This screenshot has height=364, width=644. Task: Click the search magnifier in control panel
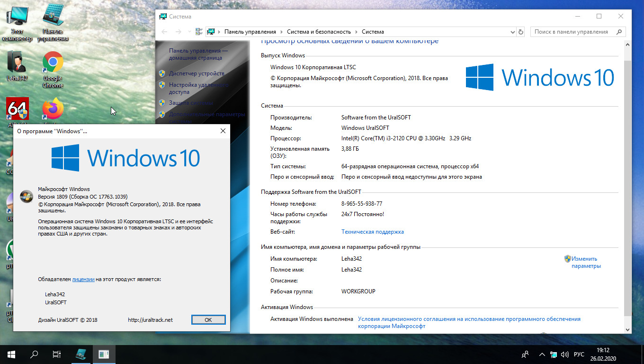pyautogui.click(x=619, y=32)
